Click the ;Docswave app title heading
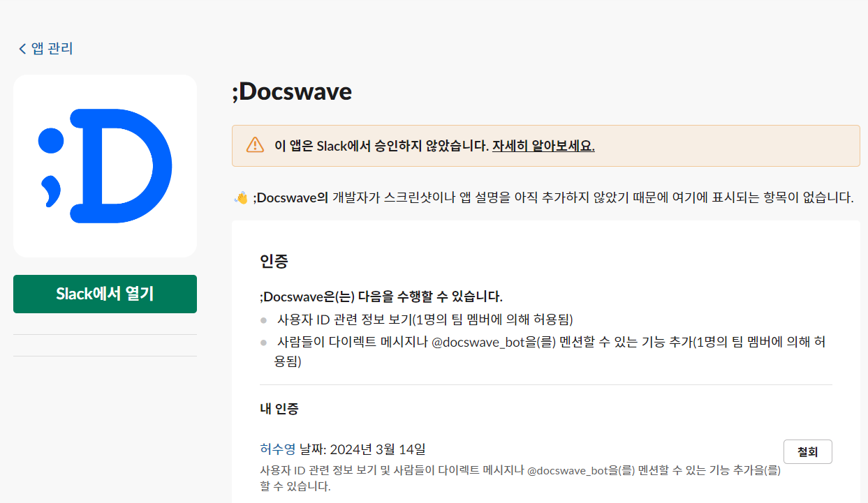This screenshot has width=868, height=503. coord(292,92)
